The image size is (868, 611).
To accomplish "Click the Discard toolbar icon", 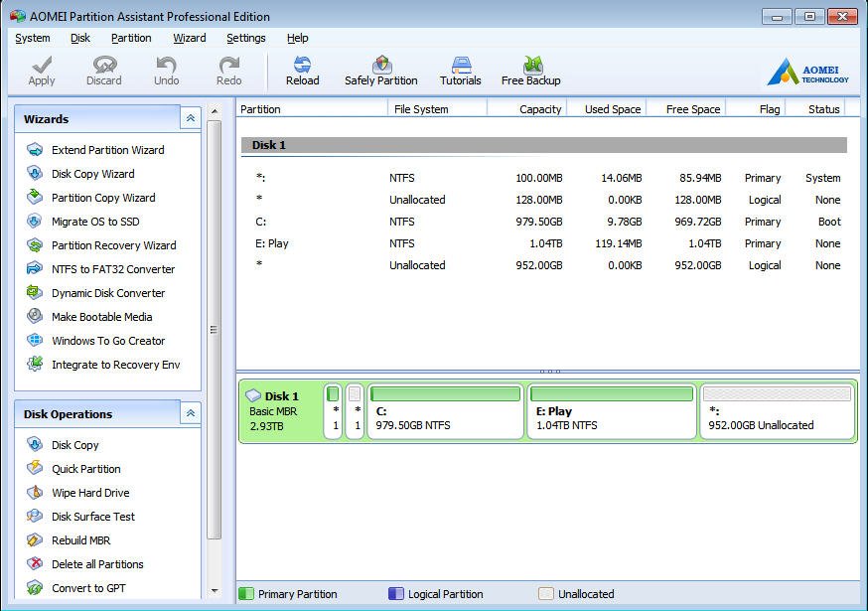I will coord(104,65).
